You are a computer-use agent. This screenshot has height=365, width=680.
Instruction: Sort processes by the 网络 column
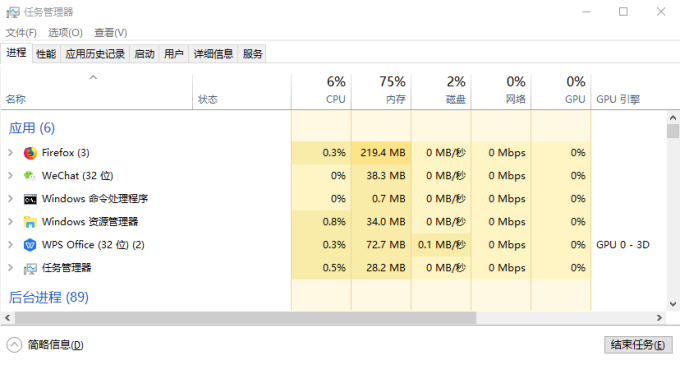(501, 91)
